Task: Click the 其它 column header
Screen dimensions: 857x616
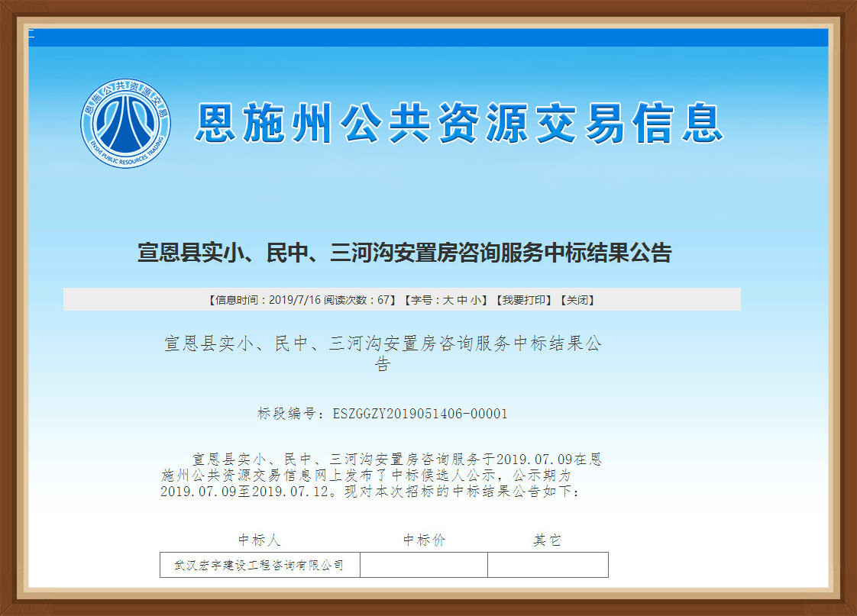Action: click(547, 540)
